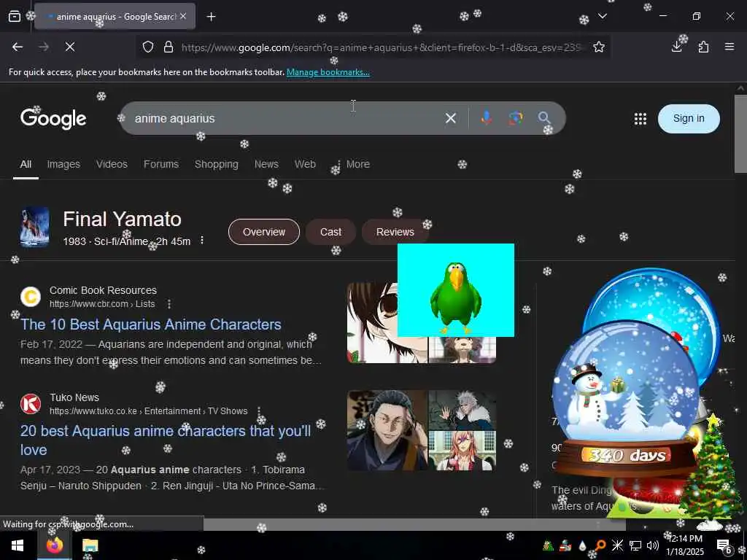
Task: Click the green parrot popup image
Action: click(x=455, y=290)
